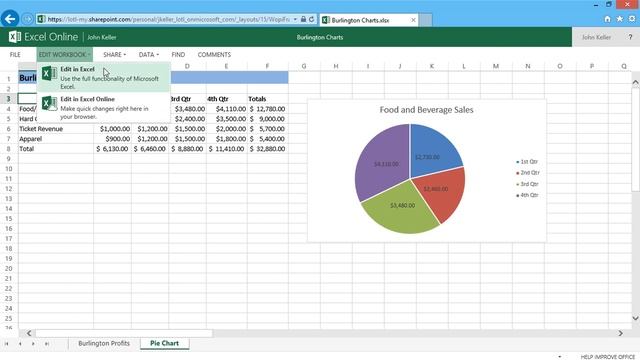Open the COMMENTS menu item
Screen dimensions: 640x360
coord(214,55)
